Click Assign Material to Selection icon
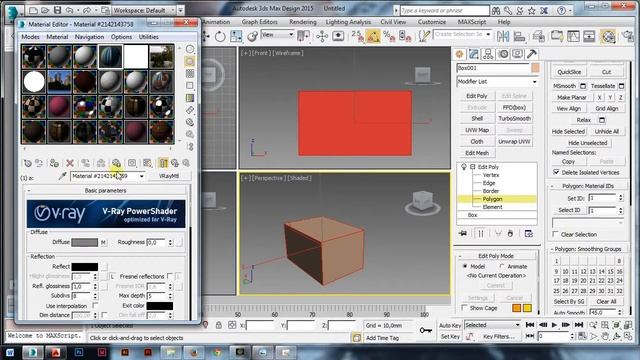The height and width of the screenshot is (360, 640). pyautogui.click(x=54, y=163)
